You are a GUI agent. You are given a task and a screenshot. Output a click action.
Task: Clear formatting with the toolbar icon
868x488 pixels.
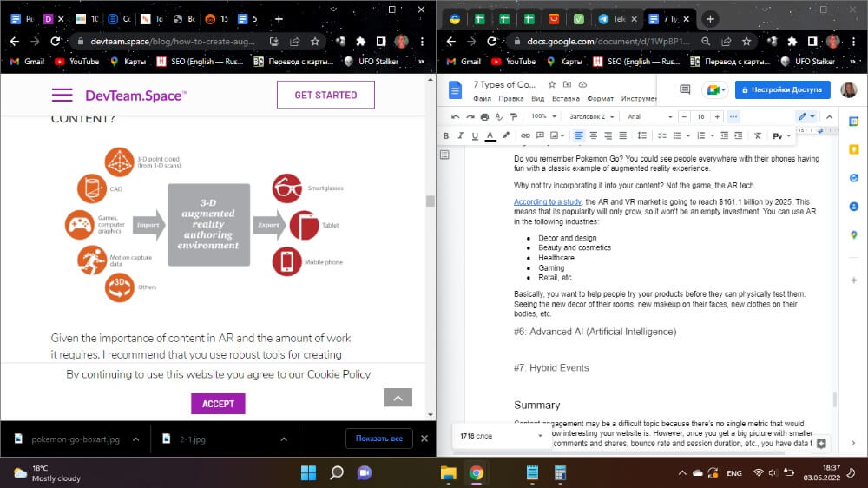757,135
